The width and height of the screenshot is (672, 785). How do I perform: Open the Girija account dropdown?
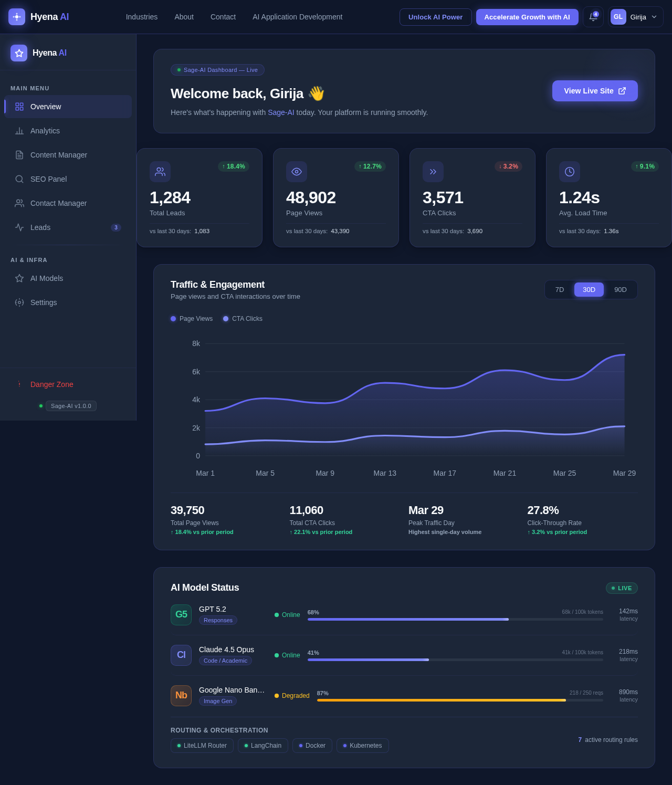click(x=635, y=17)
